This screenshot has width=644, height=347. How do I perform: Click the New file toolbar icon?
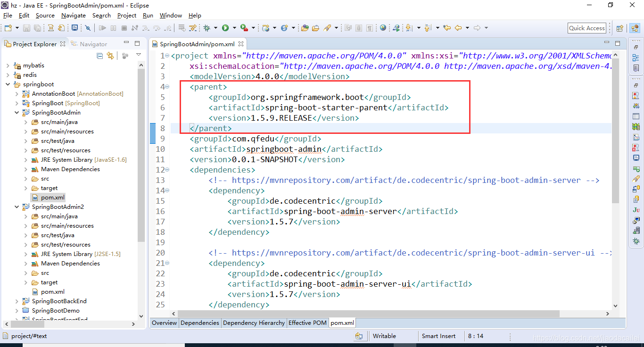pos(8,28)
